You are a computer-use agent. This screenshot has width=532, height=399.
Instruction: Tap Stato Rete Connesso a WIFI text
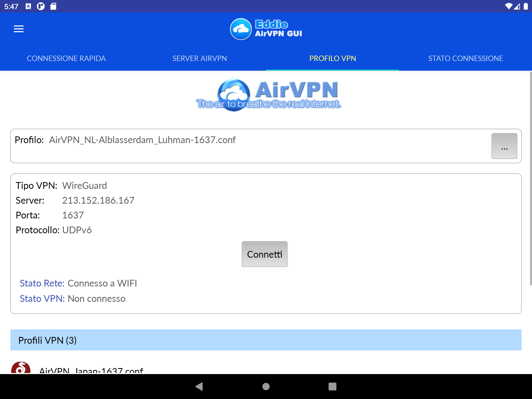[x=78, y=283]
